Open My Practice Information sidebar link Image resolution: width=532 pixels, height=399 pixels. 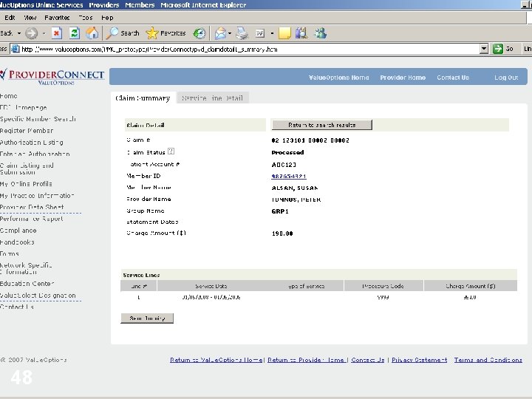pyautogui.click(x=37, y=196)
